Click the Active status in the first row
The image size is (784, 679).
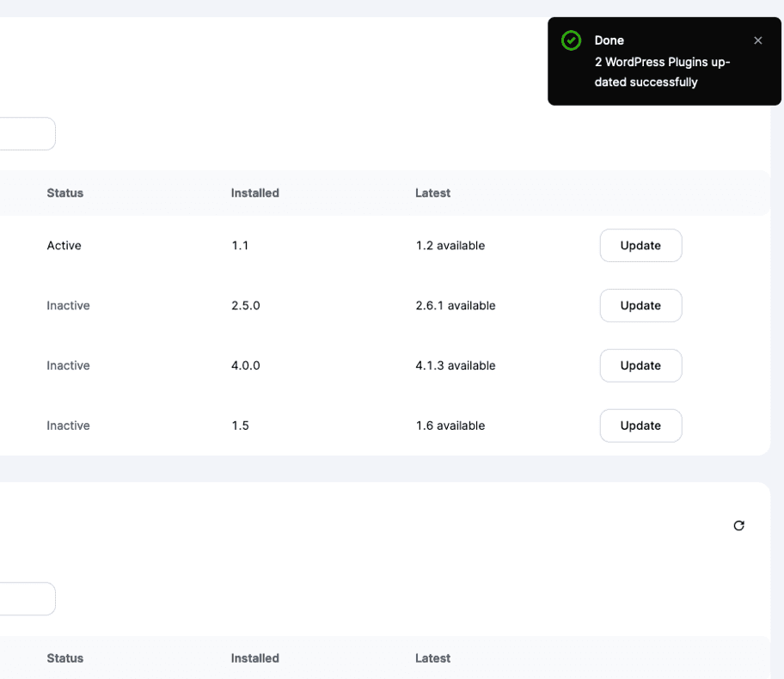coord(64,246)
